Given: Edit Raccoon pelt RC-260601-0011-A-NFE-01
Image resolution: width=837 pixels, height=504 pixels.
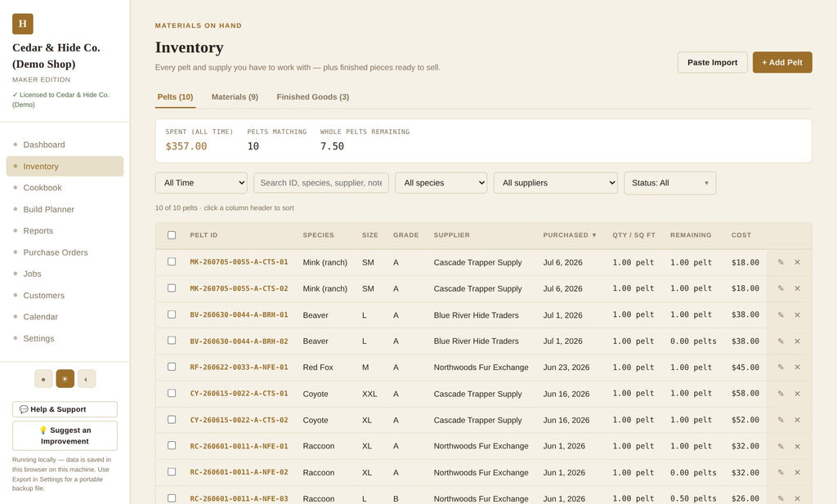Looking at the screenshot, I should [781, 446].
